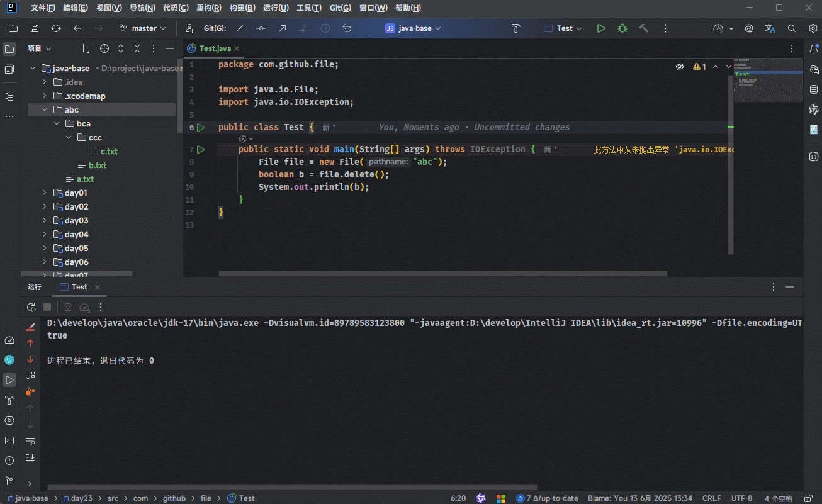Collapse the abc folder in project tree
The image size is (822, 504).
point(45,110)
